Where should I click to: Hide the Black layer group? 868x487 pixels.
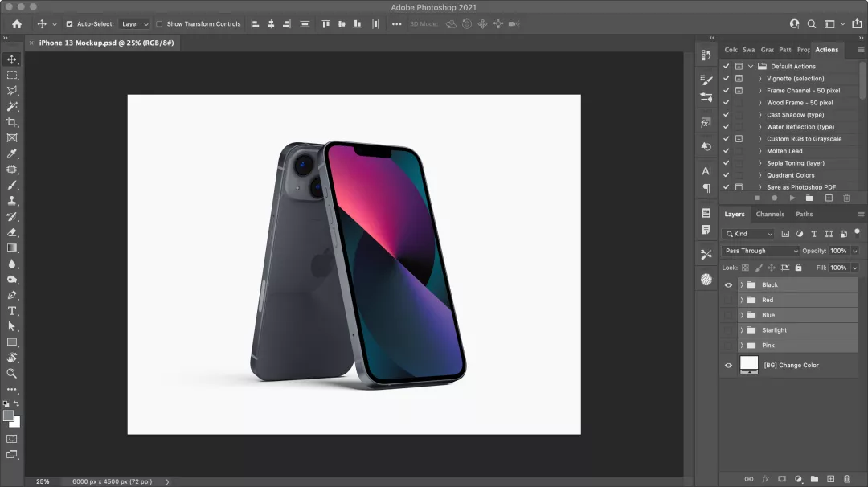click(729, 285)
